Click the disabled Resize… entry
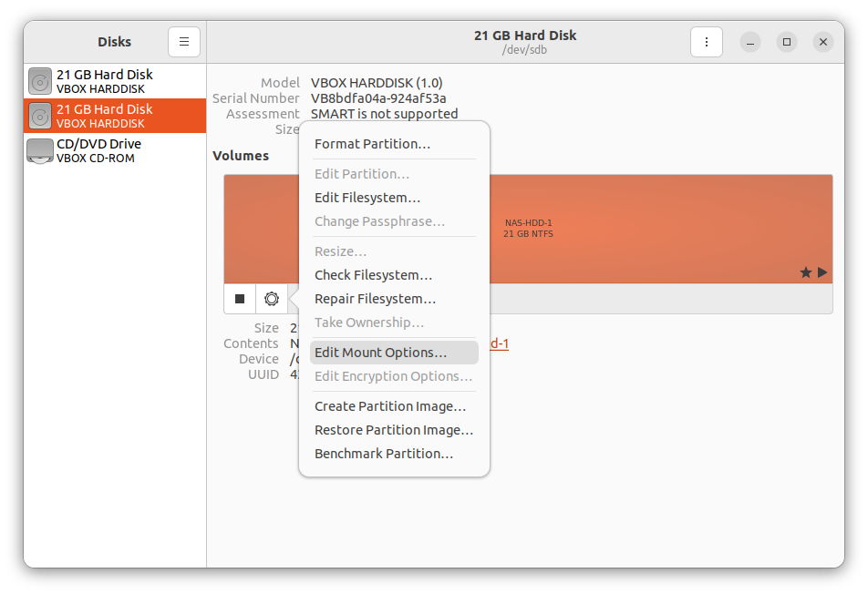868x594 pixels. tap(394, 251)
